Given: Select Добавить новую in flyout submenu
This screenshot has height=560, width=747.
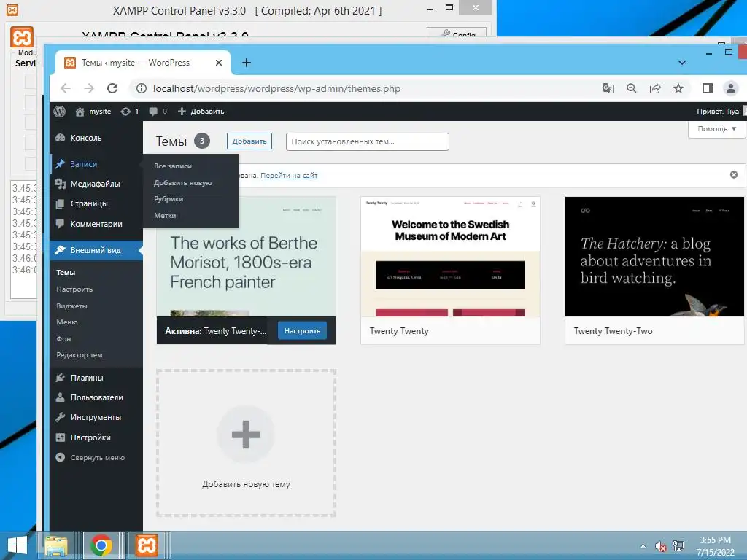Looking at the screenshot, I should (x=182, y=183).
